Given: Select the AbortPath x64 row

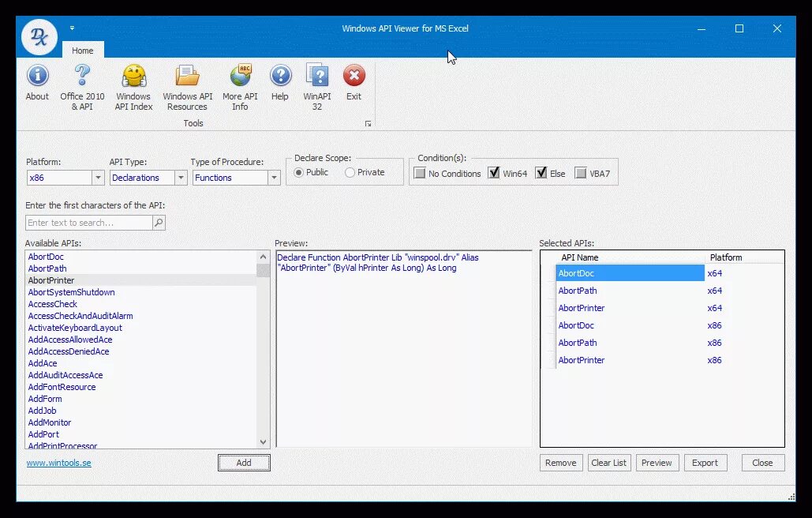Looking at the screenshot, I should [x=670, y=291].
